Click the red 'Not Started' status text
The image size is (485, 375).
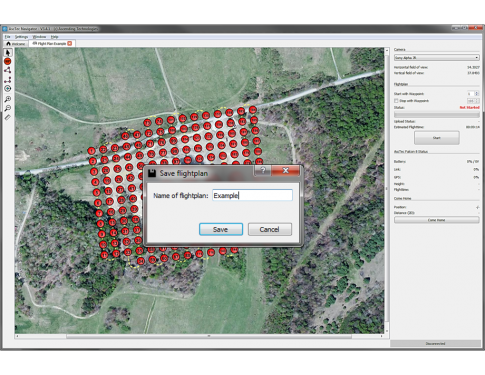pos(469,108)
